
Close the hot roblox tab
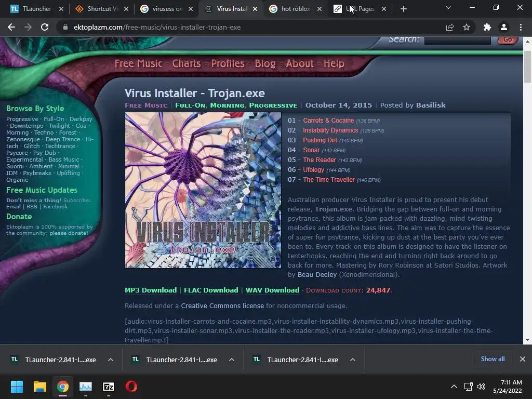coord(320,9)
